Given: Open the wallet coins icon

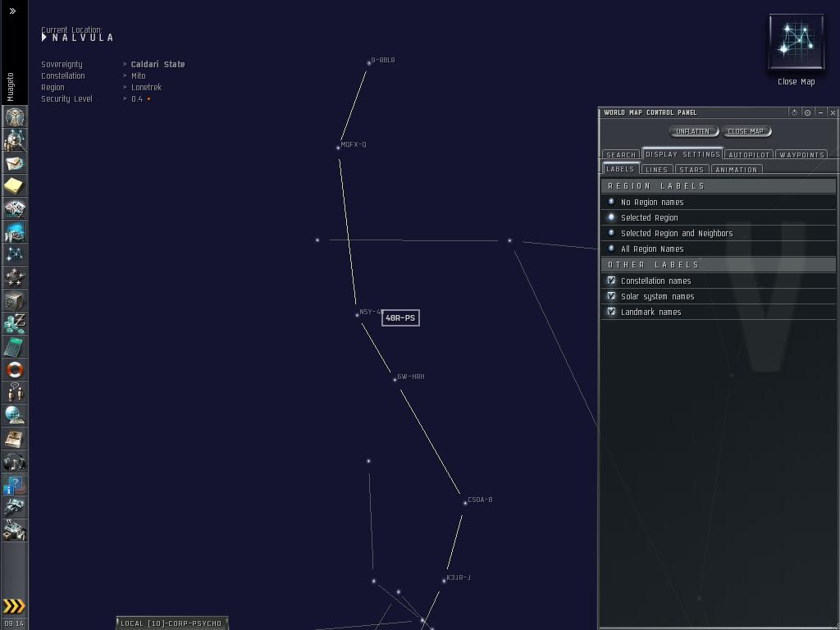Looking at the screenshot, I should point(15,323).
